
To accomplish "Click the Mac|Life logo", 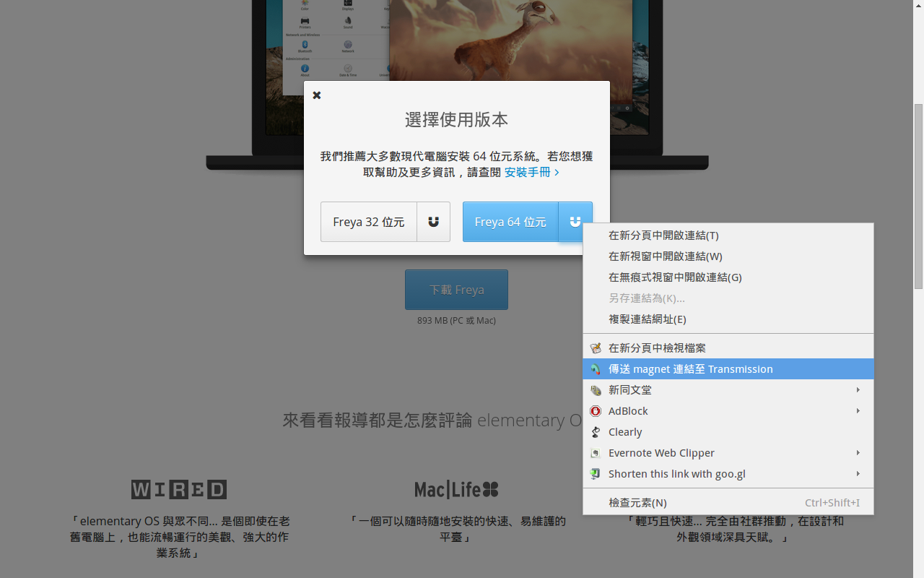I will (456, 490).
